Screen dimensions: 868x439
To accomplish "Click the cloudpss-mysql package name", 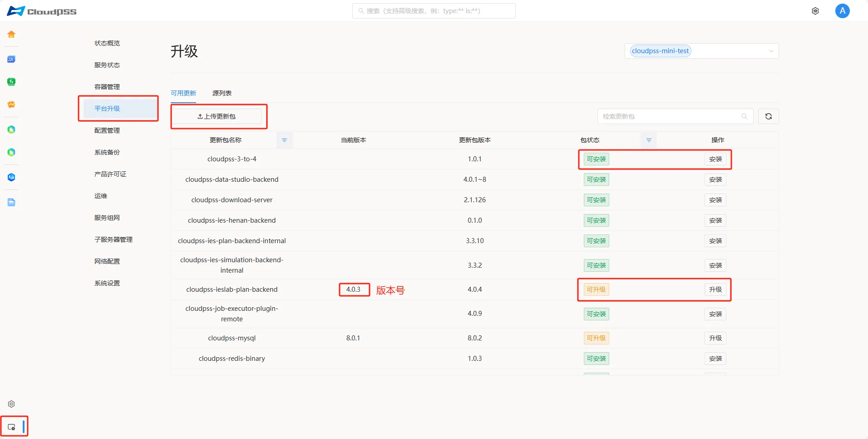I will pos(232,338).
